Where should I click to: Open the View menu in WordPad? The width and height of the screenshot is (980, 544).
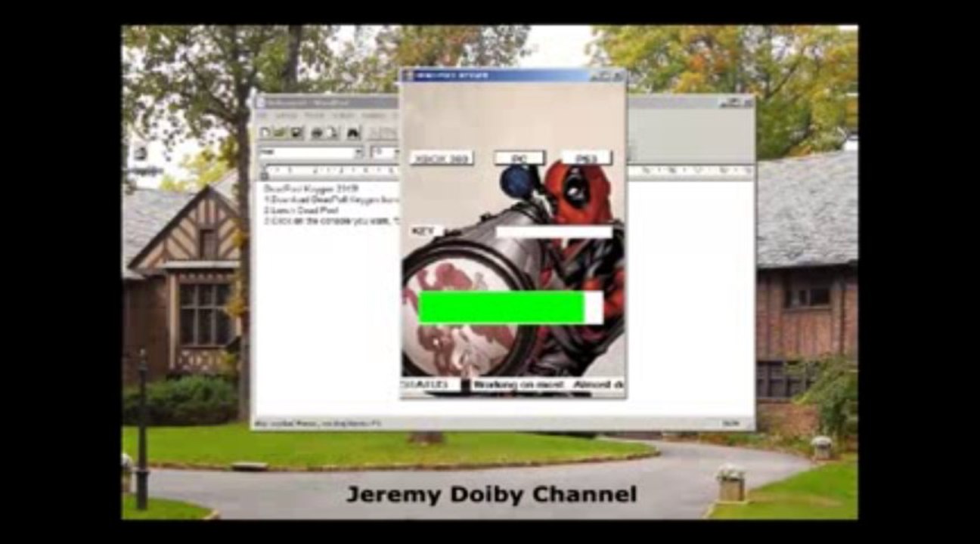pos(314,115)
